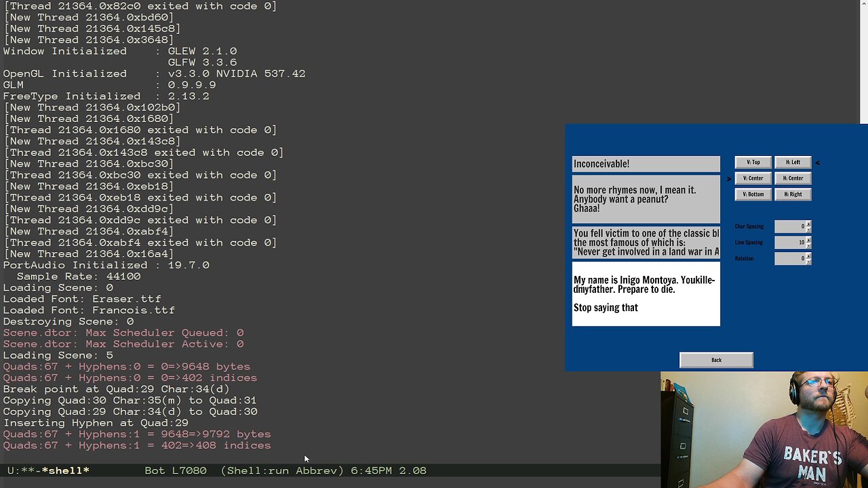This screenshot has height=488, width=868.
Task: Click the webcam video overlay
Action: 764,430
